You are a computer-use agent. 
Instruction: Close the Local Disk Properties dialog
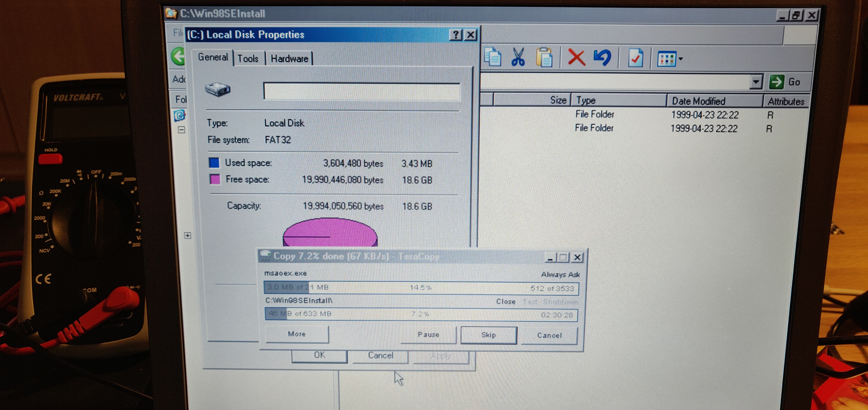click(x=471, y=35)
